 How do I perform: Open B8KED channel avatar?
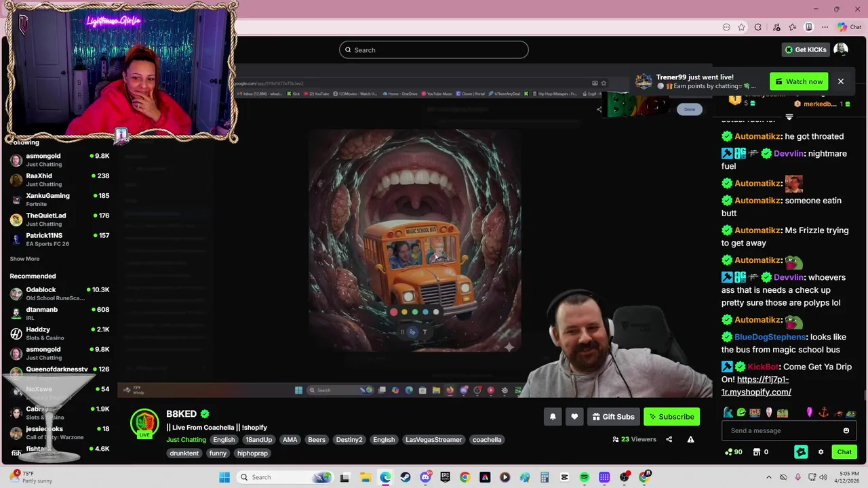pos(144,424)
